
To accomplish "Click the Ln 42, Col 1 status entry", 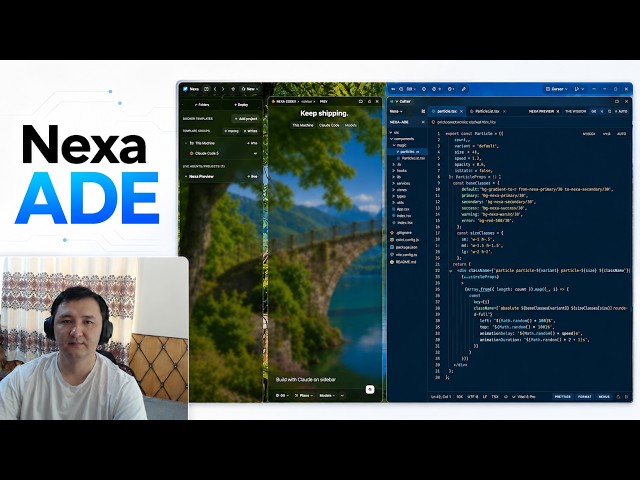I will click(441, 397).
